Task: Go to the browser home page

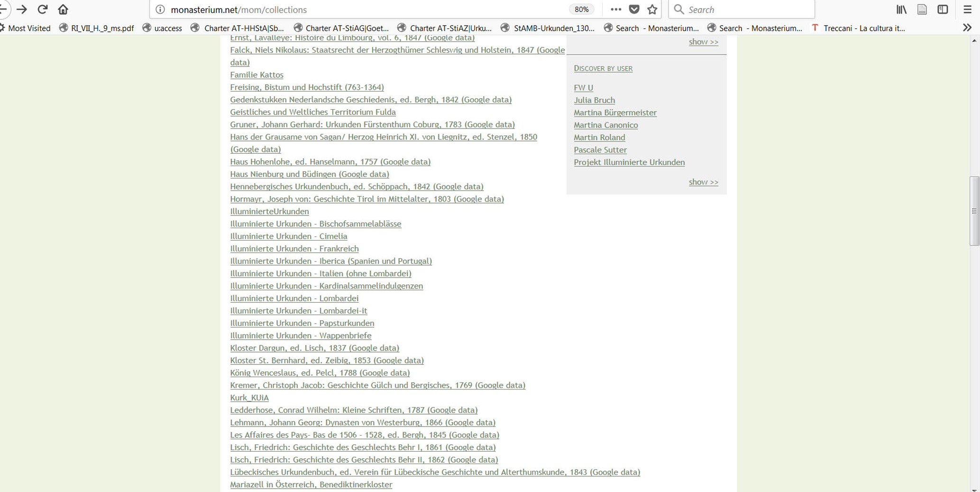Action: [63, 9]
